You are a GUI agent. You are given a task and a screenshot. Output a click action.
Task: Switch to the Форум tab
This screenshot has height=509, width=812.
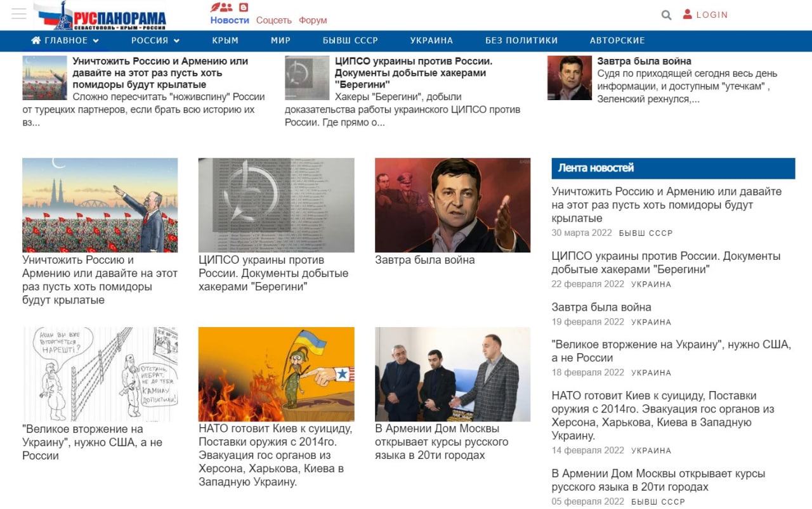click(313, 20)
